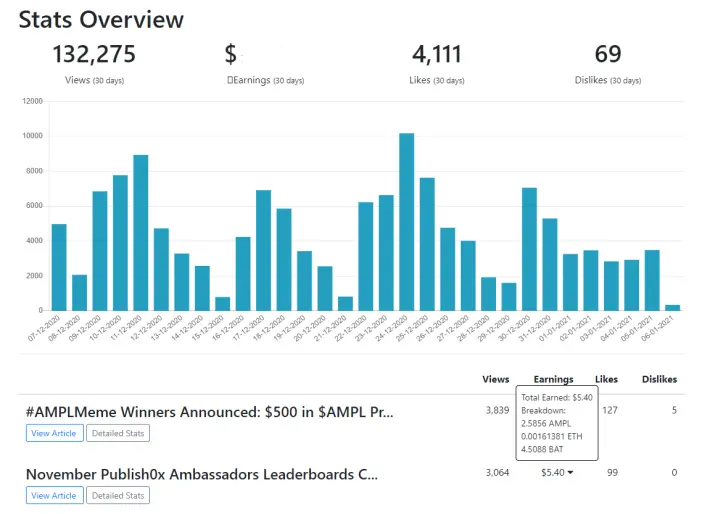Click the 10-12-2020 bar in chart
Image resolution: width=702 pixels, height=514 pixels.
click(120, 243)
